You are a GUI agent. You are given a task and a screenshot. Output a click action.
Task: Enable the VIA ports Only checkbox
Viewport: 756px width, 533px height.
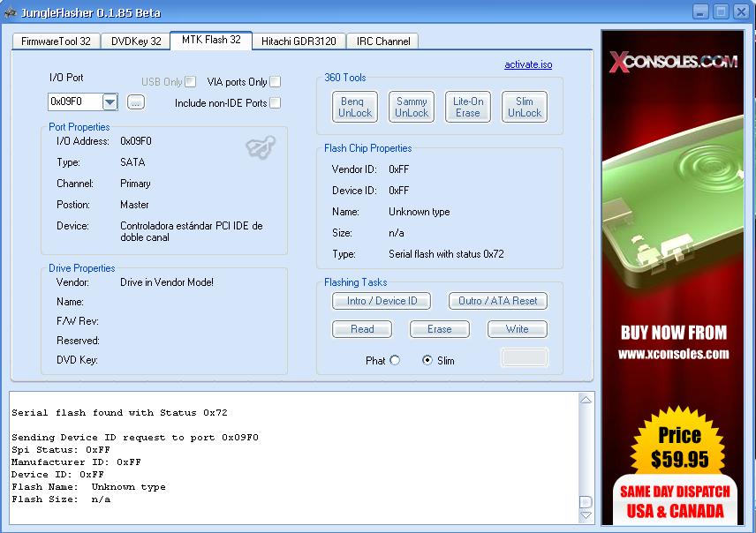coord(276,82)
